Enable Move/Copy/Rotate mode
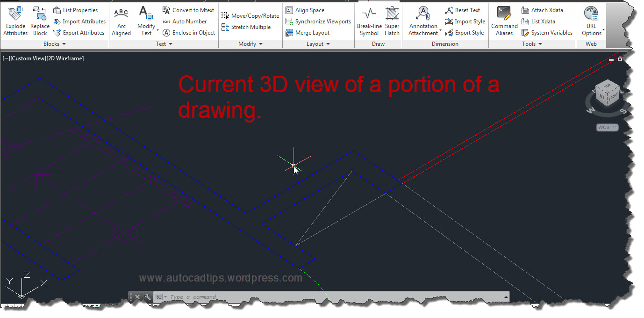 click(x=250, y=15)
